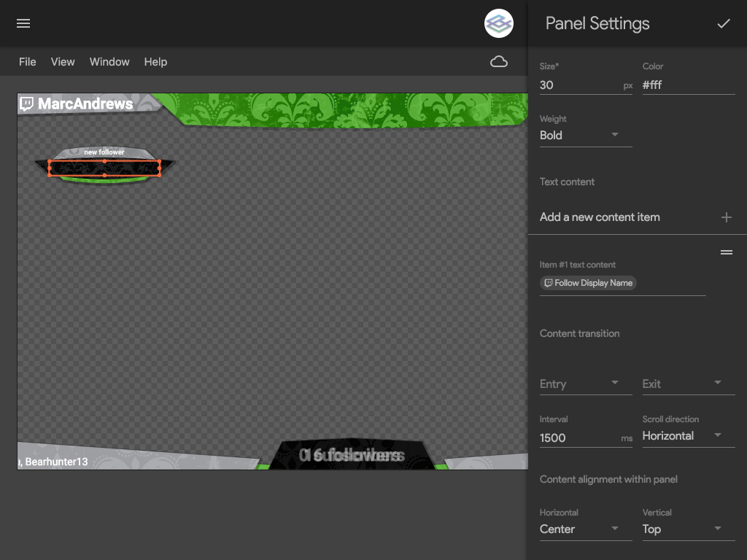Click the Twitch icon beside MarcAndrews
Screen dimensions: 747x560
(27, 104)
